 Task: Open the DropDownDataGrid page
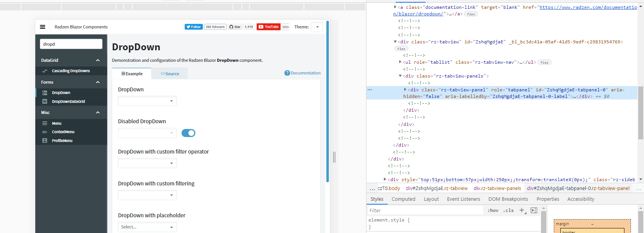click(68, 101)
